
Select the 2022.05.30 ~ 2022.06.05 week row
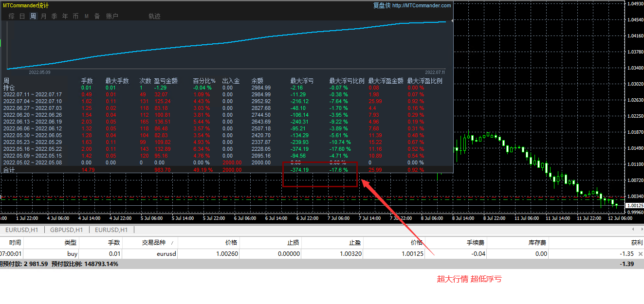tap(226, 135)
